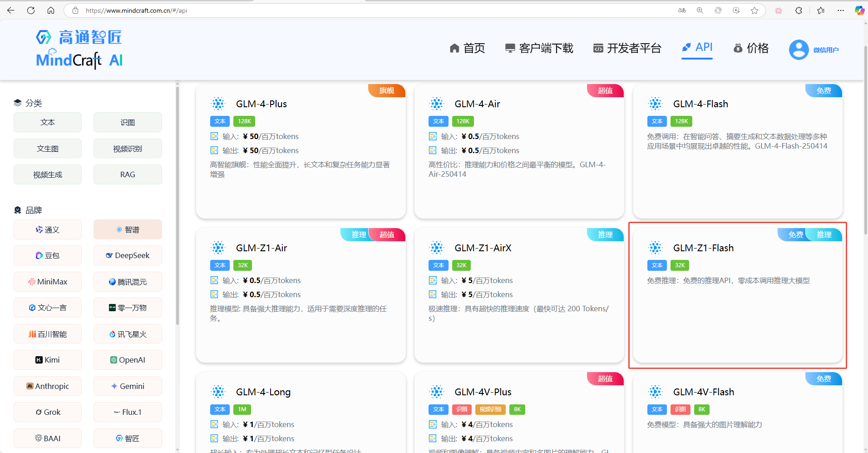Go to browser home icon
This screenshot has width=868, height=453.
point(51,10)
